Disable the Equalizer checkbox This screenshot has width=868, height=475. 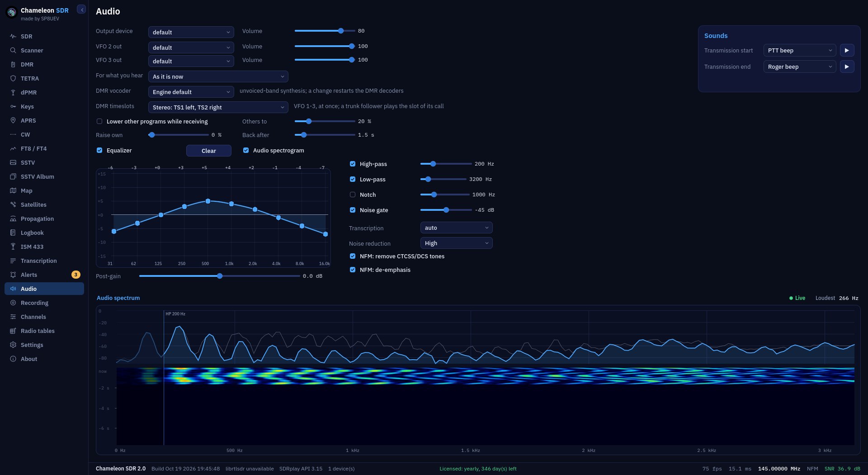pos(99,150)
